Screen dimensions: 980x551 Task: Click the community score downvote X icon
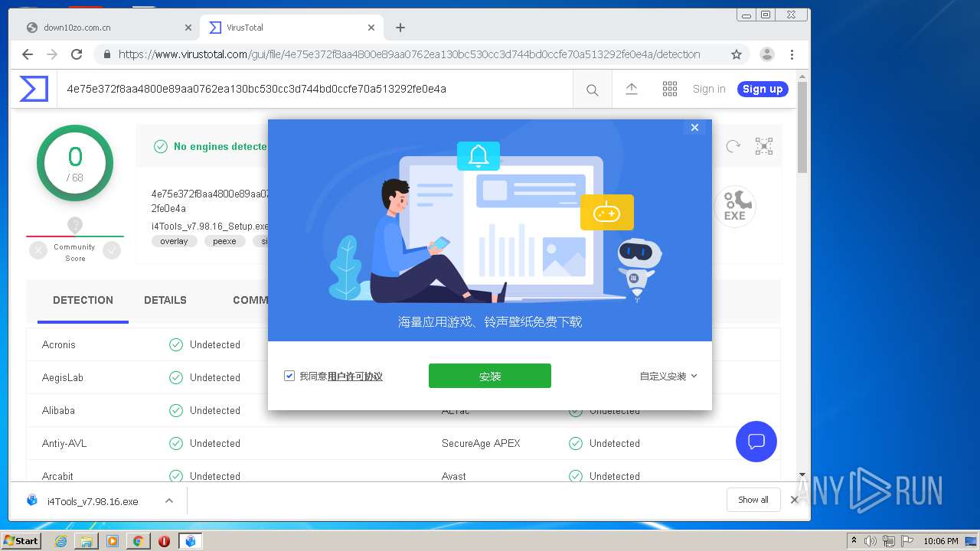point(38,250)
